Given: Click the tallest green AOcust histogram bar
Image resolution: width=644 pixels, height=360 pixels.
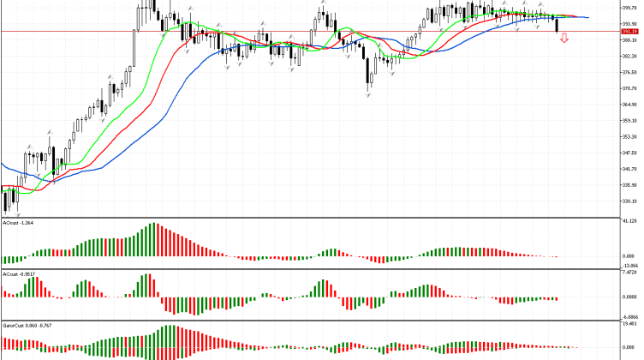Looking at the screenshot, I should pos(152,240).
